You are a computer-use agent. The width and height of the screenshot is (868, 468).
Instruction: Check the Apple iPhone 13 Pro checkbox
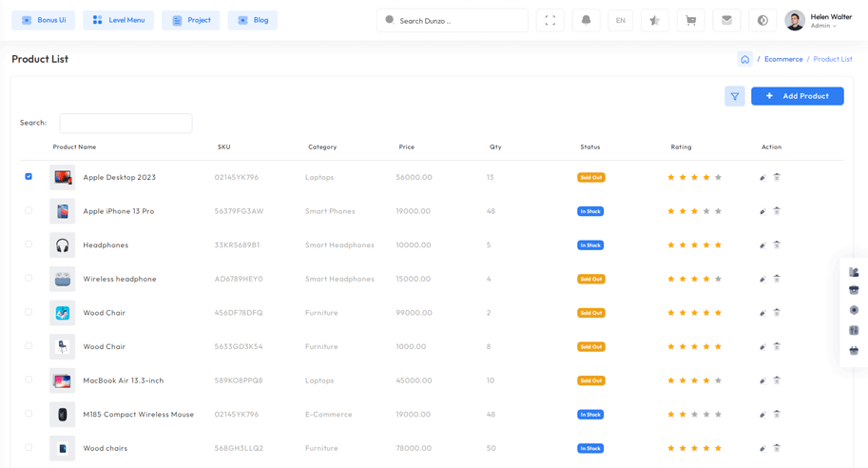tap(29, 210)
